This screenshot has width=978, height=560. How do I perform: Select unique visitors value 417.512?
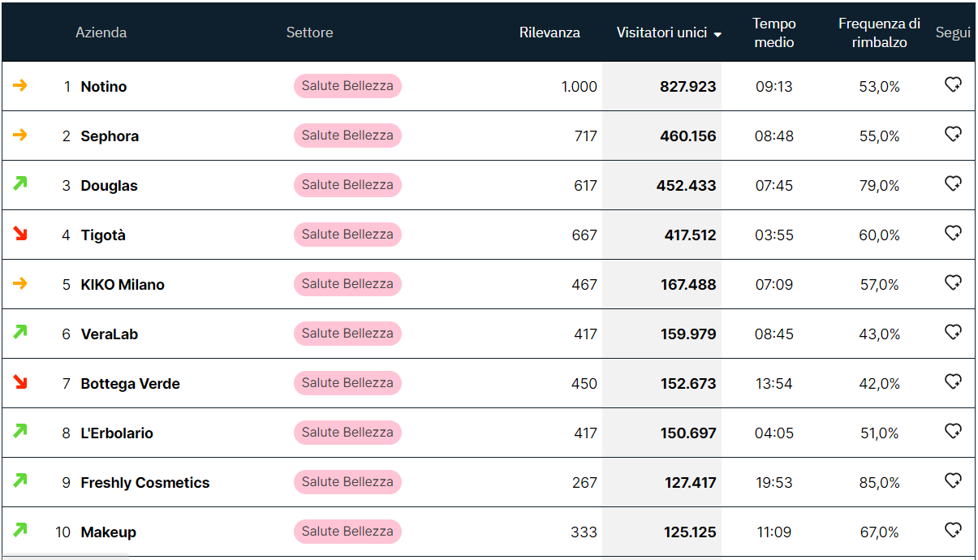tap(691, 235)
